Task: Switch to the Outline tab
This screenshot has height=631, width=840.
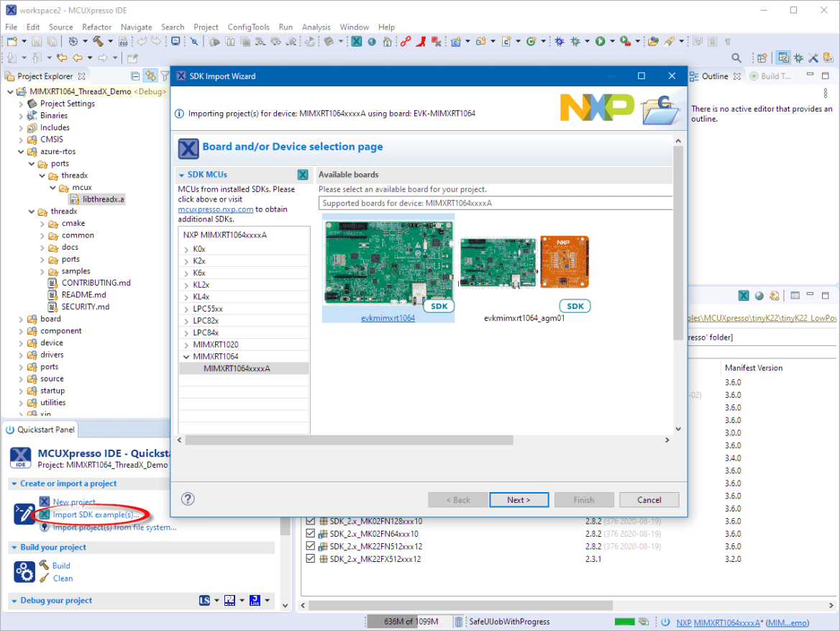Action: pyautogui.click(x=716, y=76)
